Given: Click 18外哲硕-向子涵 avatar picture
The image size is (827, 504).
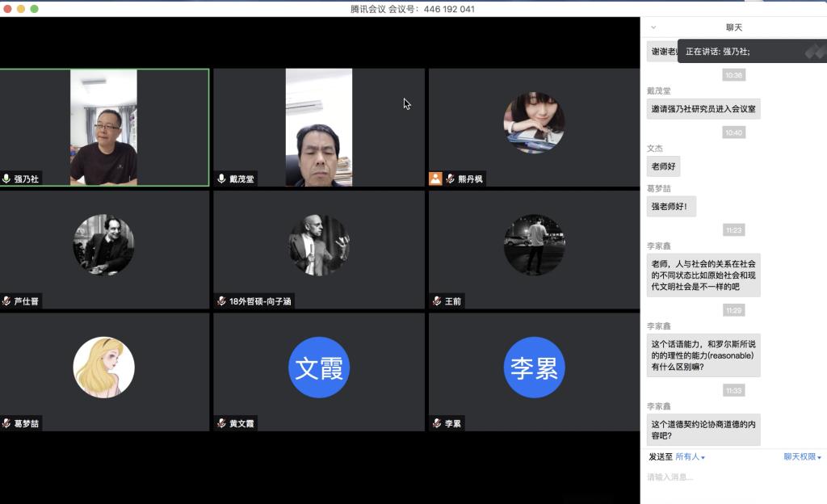Looking at the screenshot, I should (319, 246).
